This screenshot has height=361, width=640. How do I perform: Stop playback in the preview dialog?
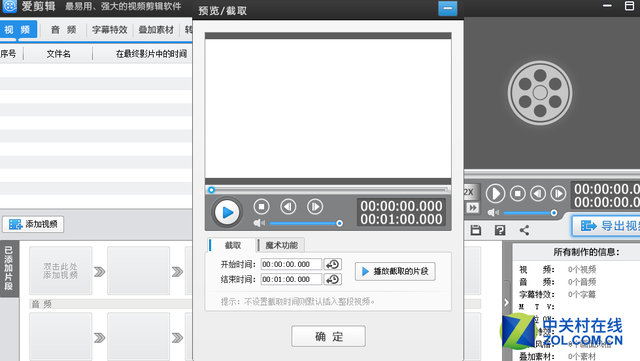coord(262,207)
